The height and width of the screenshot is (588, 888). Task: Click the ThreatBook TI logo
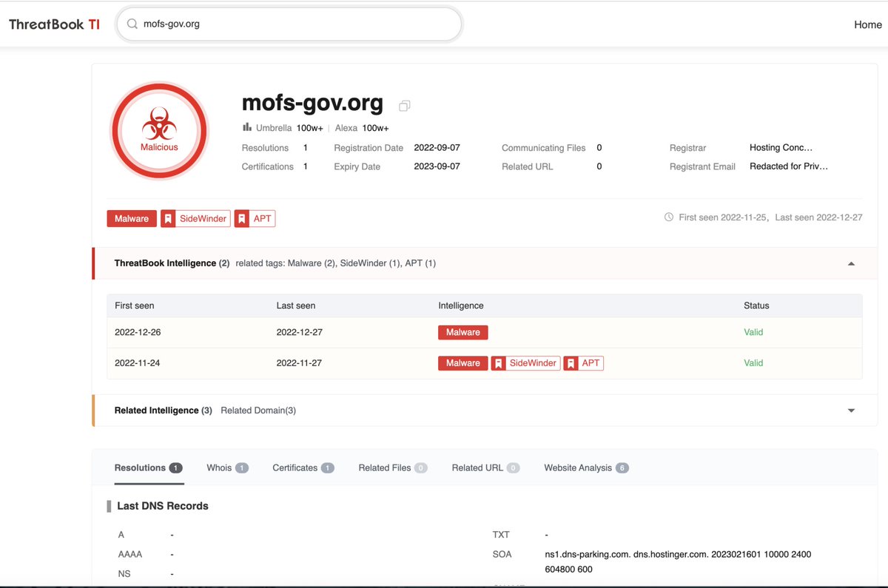pos(53,24)
